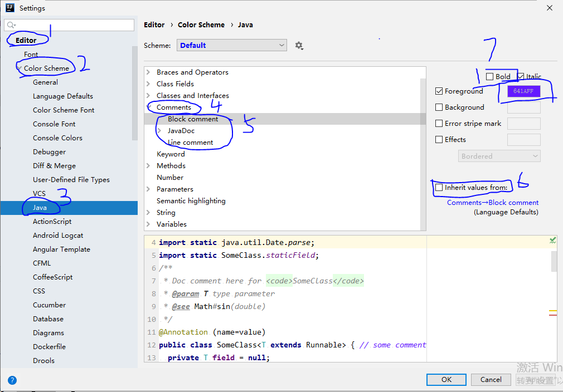Enable the Background checkbox
The height and width of the screenshot is (392, 563).
(x=439, y=107)
